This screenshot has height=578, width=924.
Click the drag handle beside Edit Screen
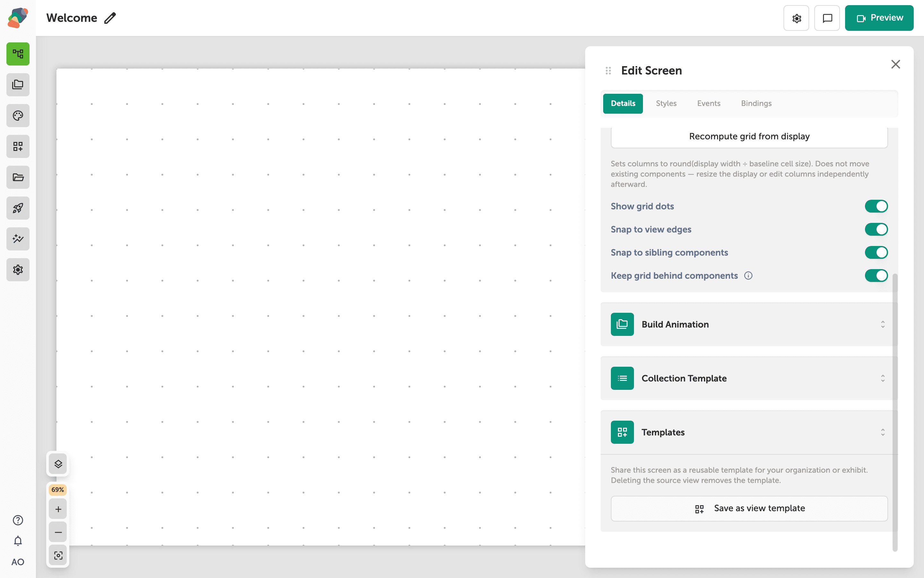[608, 71]
